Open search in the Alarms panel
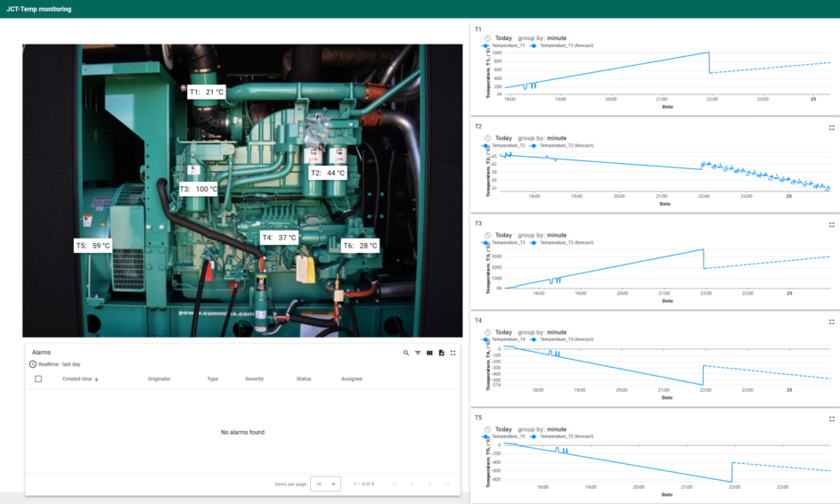Image resolution: width=840 pixels, height=504 pixels. (406, 353)
